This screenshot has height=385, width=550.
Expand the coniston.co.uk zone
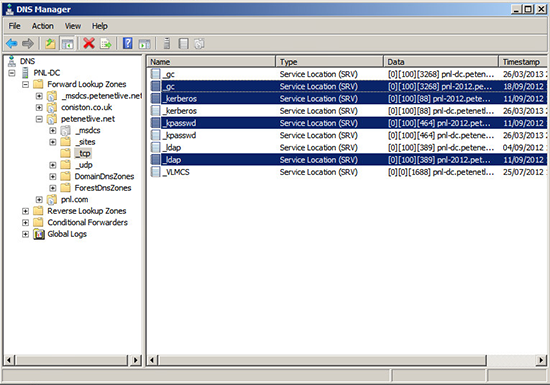click(39, 108)
